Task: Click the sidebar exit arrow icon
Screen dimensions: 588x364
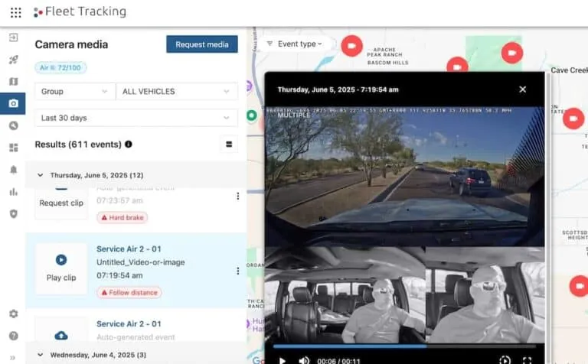Action: (x=14, y=37)
